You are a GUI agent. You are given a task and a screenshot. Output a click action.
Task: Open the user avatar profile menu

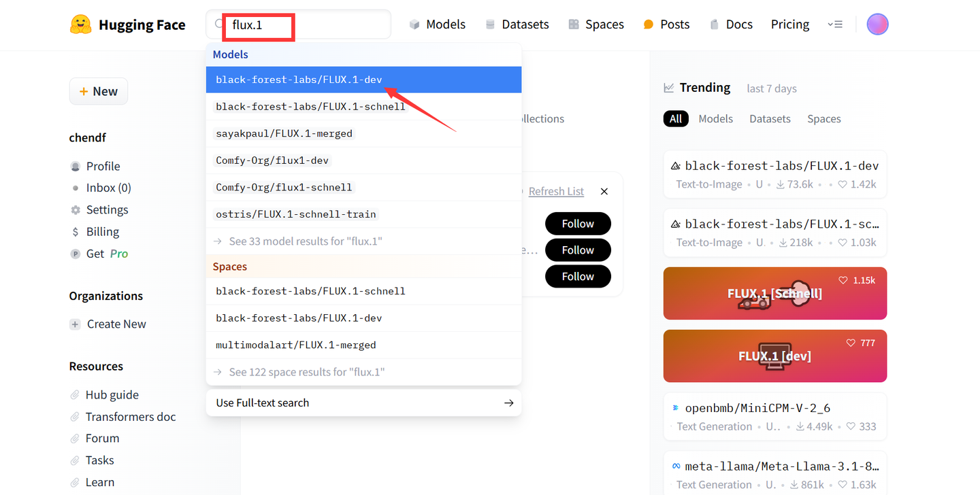tap(877, 24)
